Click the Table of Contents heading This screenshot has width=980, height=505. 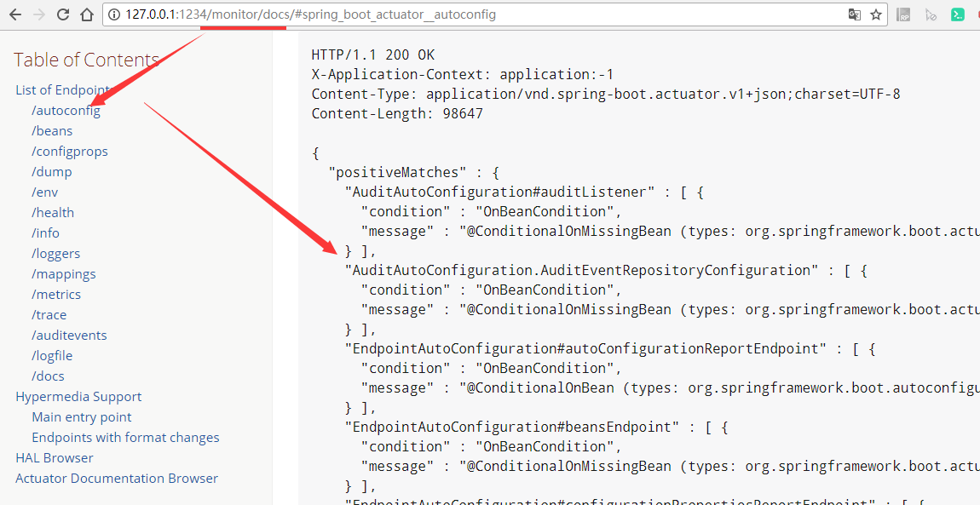86,60
